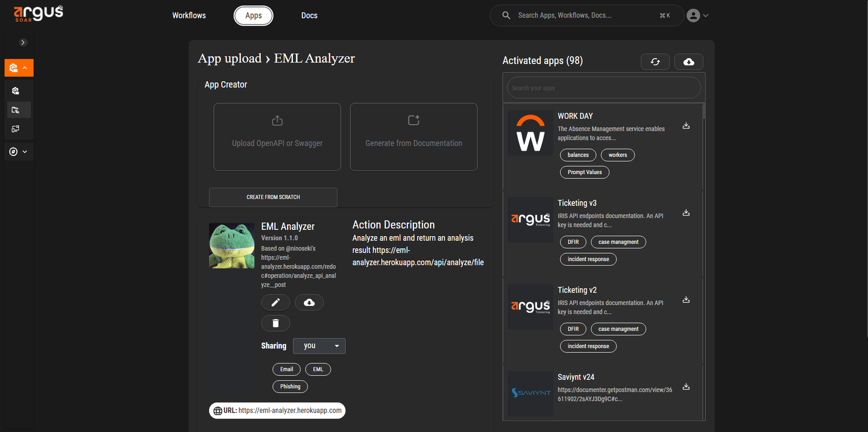Expand the left sidebar with arrow
This screenshot has width=868, height=432.
(x=23, y=42)
